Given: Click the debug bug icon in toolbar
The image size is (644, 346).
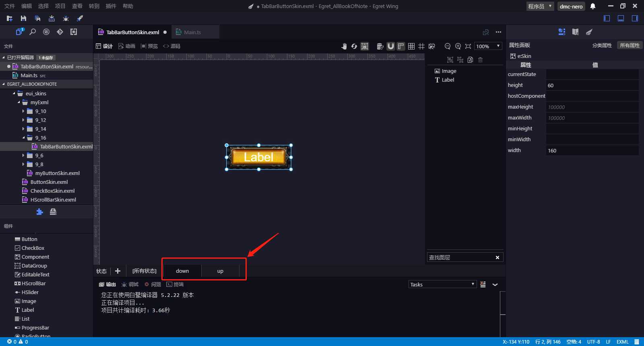Looking at the screenshot, I should [66, 19].
